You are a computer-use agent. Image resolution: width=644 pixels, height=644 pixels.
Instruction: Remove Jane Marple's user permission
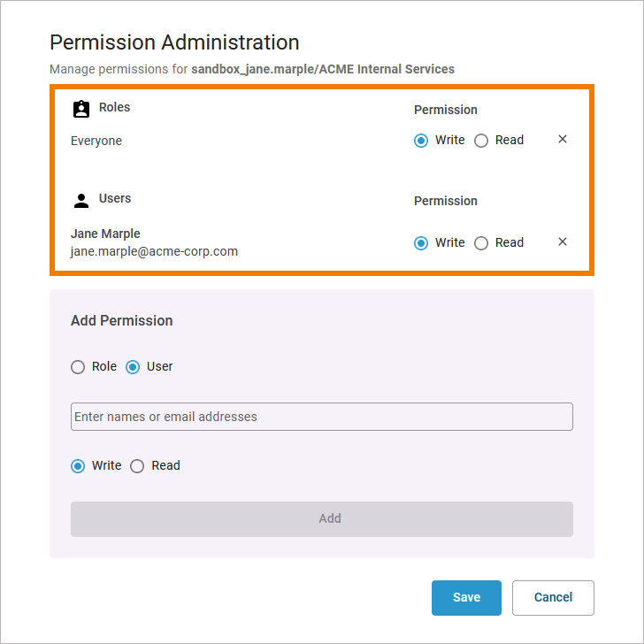coord(563,242)
